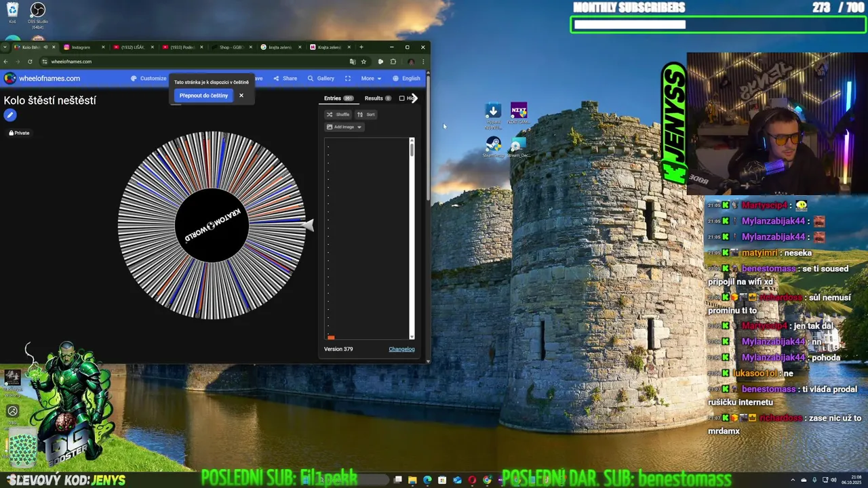Open the Stream Deck desktop shortcut
The image size is (868, 488).
point(519,147)
